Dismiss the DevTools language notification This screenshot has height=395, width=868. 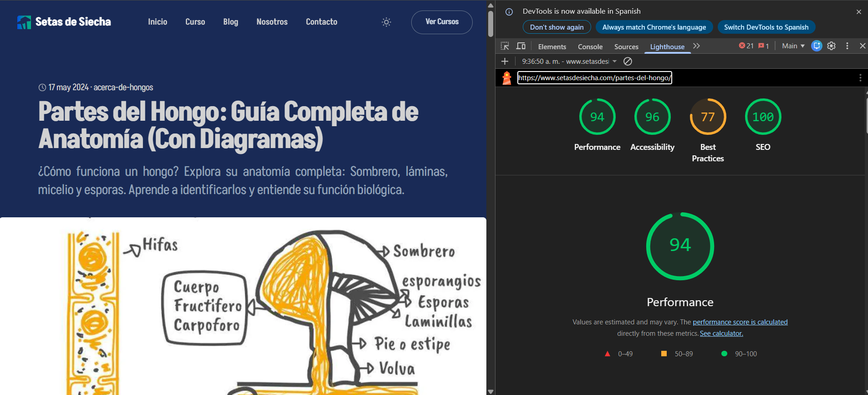858,12
